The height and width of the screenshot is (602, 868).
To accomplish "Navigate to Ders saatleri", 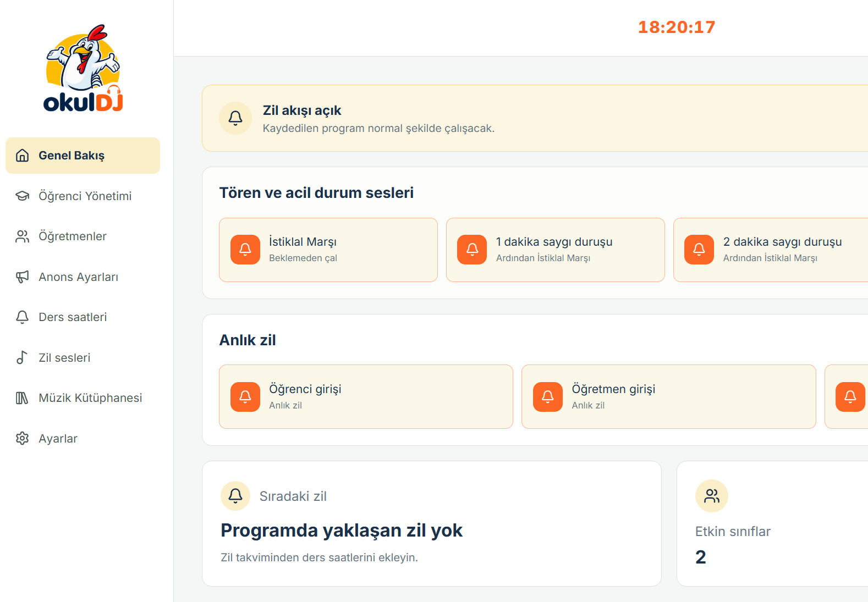I will click(83, 317).
